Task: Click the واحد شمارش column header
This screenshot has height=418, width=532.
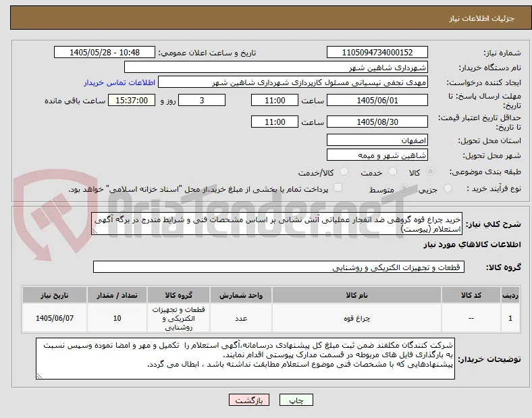Action: pyautogui.click(x=241, y=295)
